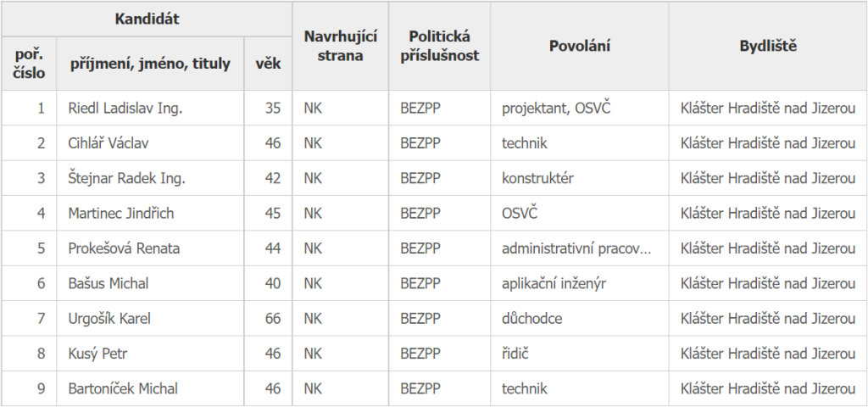Click the 'Politická příslušnost' column header
Viewport: 868px width, 407px height.
click(439, 46)
